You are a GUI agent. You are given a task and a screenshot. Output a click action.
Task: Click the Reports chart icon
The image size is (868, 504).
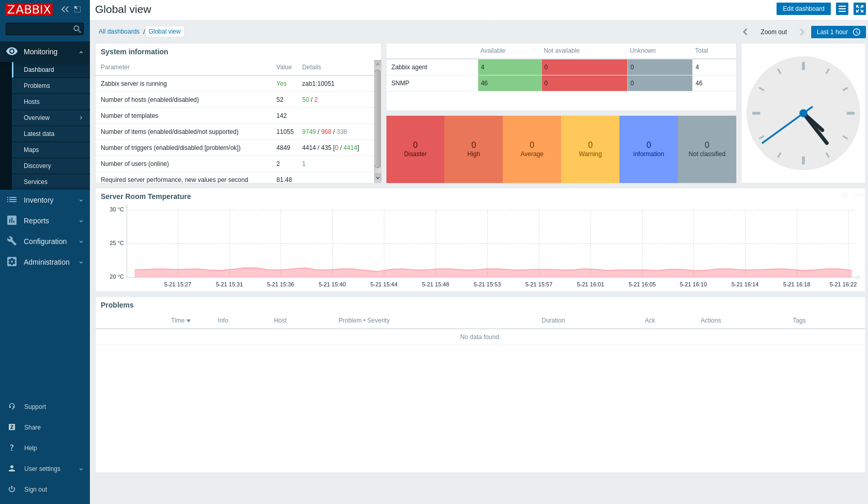[x=12, y=220]
